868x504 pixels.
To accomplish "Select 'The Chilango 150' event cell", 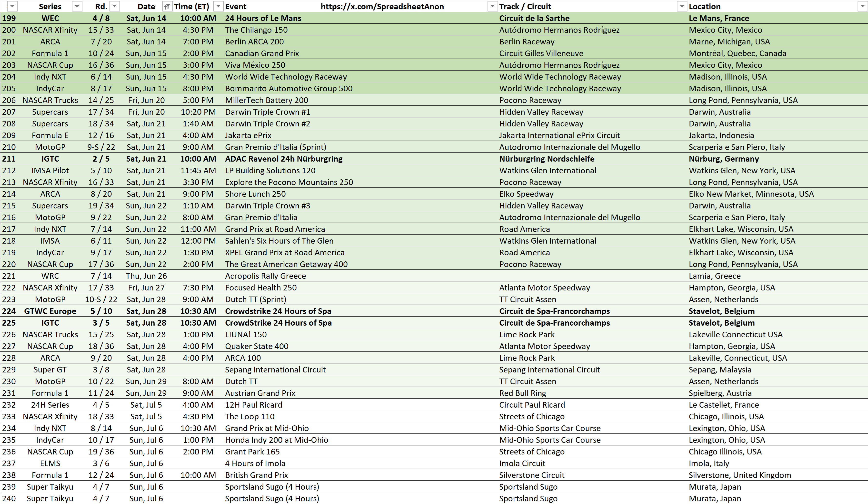I will pos(256,30).
